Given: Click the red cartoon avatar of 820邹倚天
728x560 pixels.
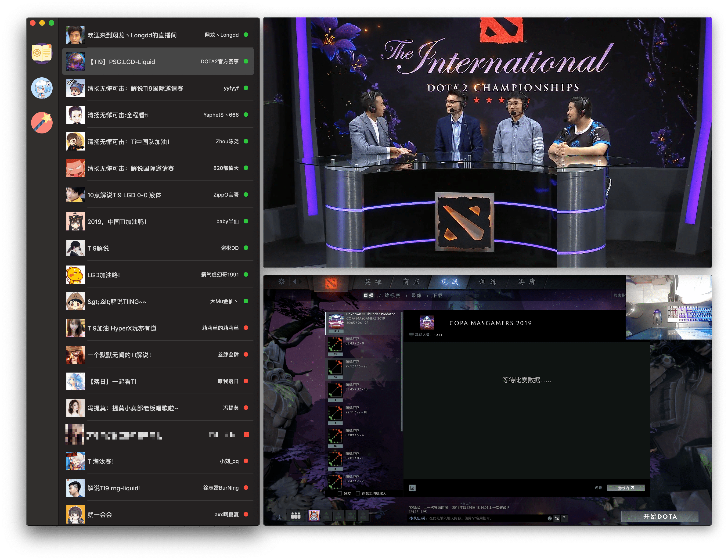Looking at the screenshot, I should point(75,168).
